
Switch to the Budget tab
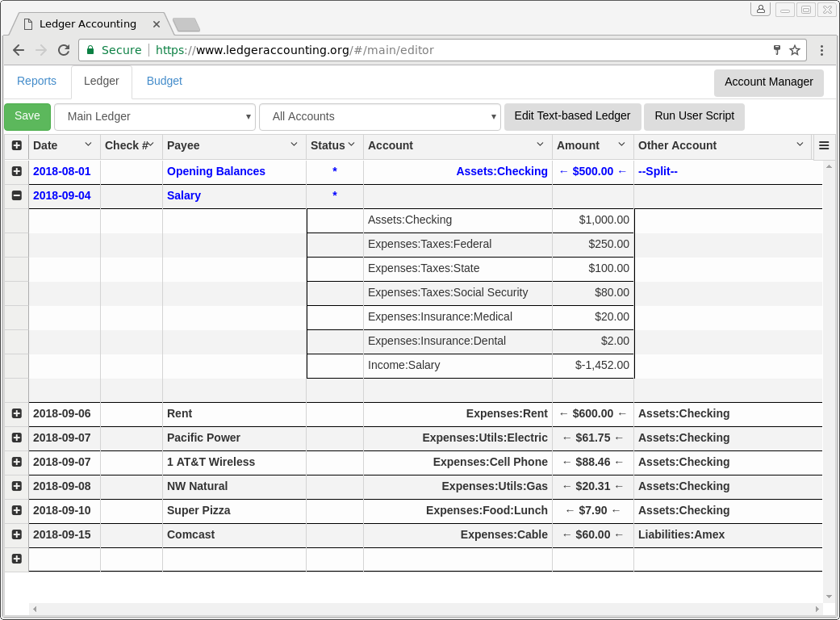(165, 82)
